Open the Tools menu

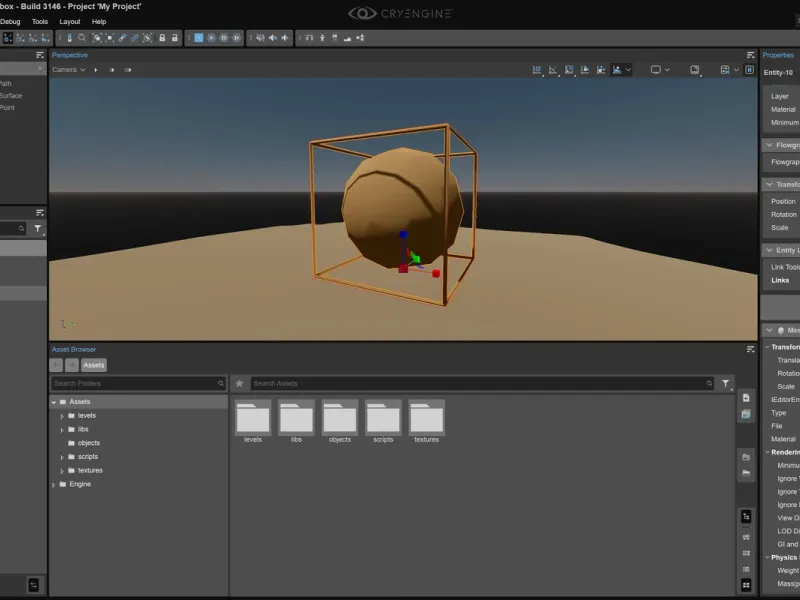click(40, 21)
